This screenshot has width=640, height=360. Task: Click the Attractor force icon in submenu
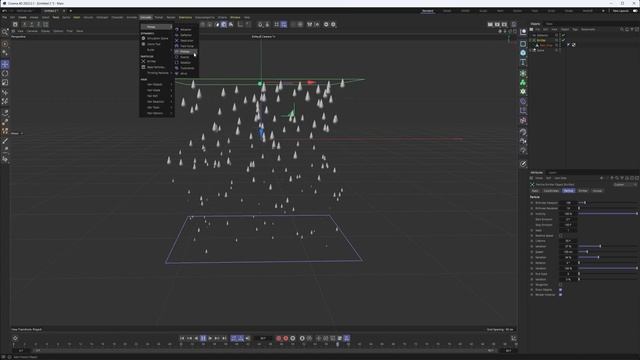coord(177,29)
